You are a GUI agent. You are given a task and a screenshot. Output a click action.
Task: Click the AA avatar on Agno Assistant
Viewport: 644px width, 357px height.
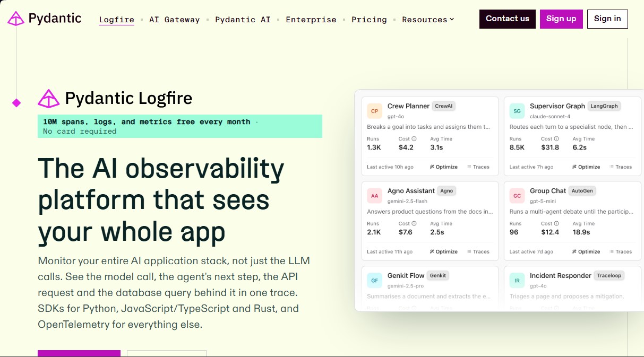coord(375,196)
